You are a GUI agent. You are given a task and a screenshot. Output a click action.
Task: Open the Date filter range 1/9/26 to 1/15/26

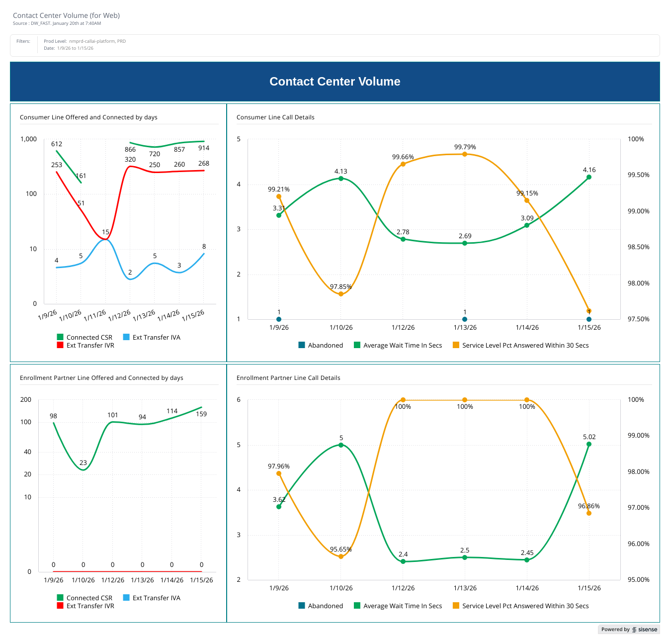click(x=75, y=48)
